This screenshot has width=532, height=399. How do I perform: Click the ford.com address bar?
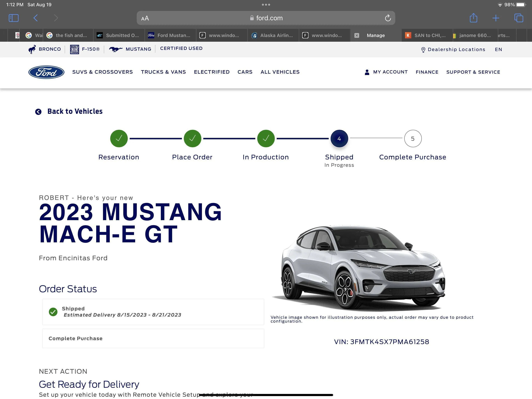266,18
